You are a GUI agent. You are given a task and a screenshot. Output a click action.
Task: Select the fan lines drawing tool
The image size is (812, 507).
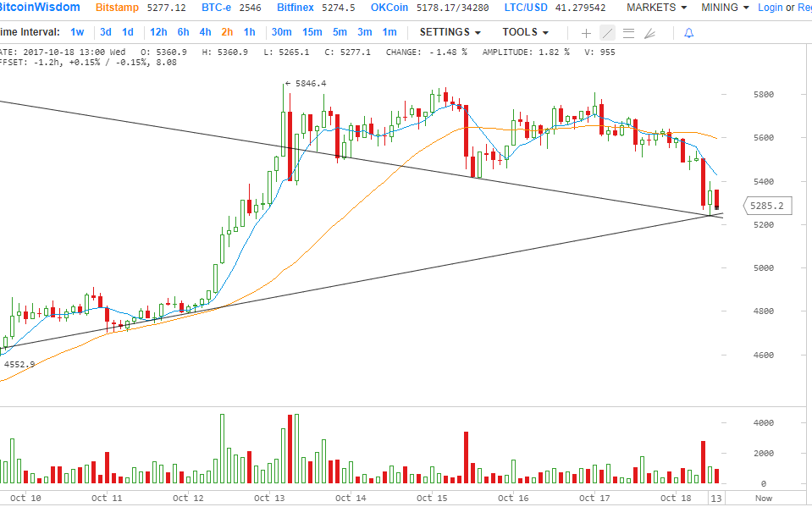[x=649, y=33]
